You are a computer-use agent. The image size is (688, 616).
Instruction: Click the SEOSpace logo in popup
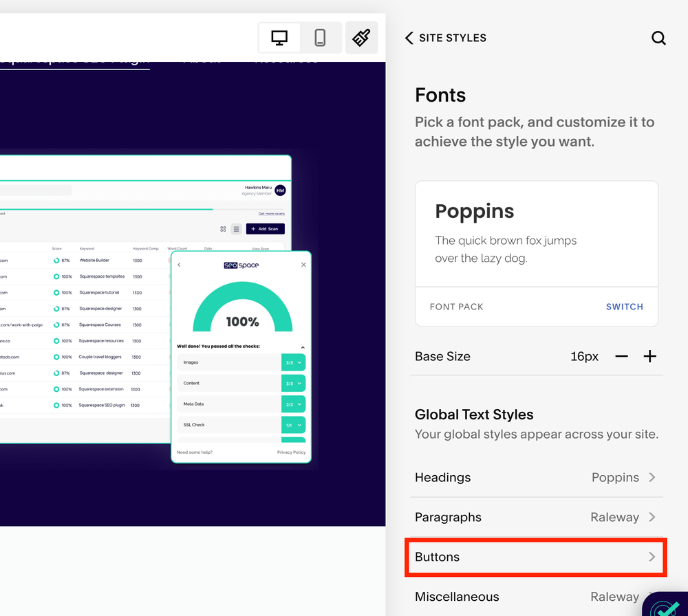tap(241, 265)
